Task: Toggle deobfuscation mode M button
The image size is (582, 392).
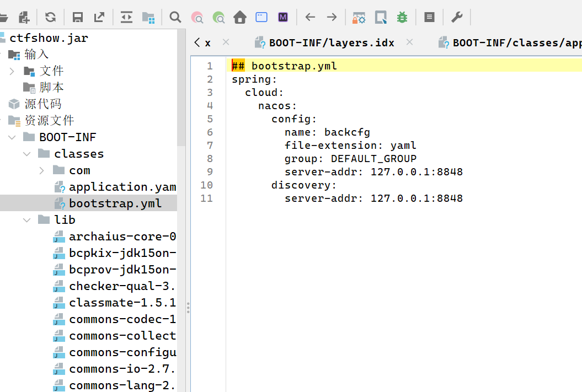Action: click(283, 17)
